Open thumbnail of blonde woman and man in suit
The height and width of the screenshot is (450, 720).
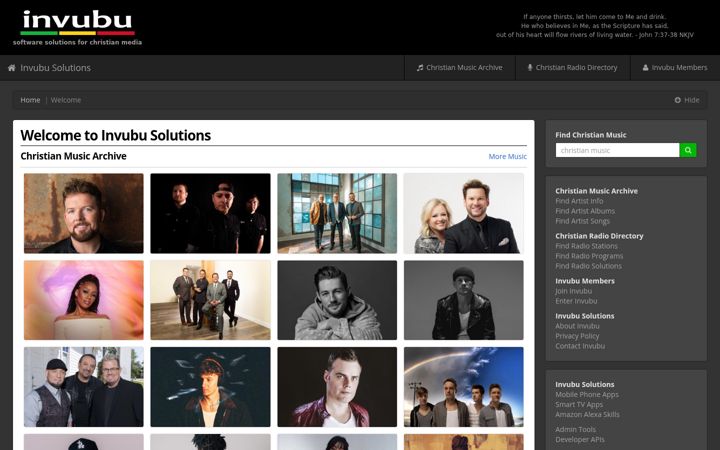click(x=464, y=213)
